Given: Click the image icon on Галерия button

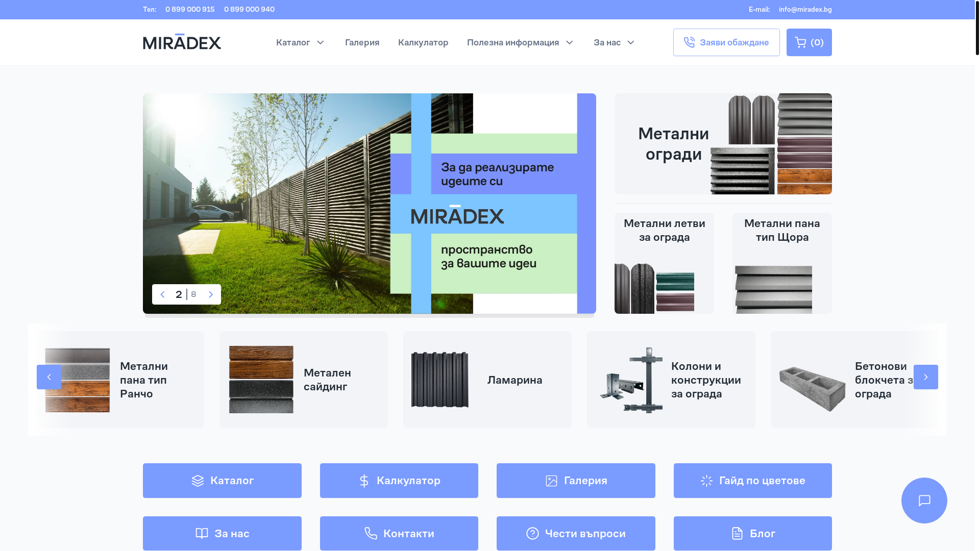Looking at the screenshot, I should click(x=551, y=481).
